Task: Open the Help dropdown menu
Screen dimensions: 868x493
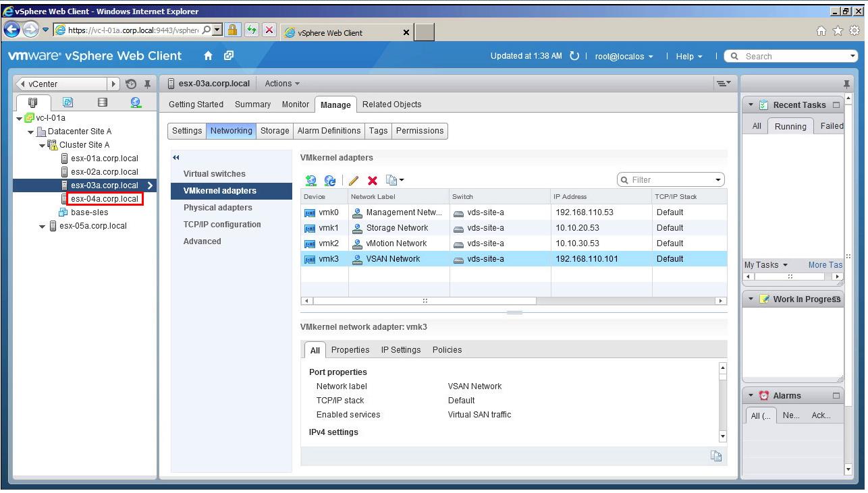Action: [x=689, y=57]
